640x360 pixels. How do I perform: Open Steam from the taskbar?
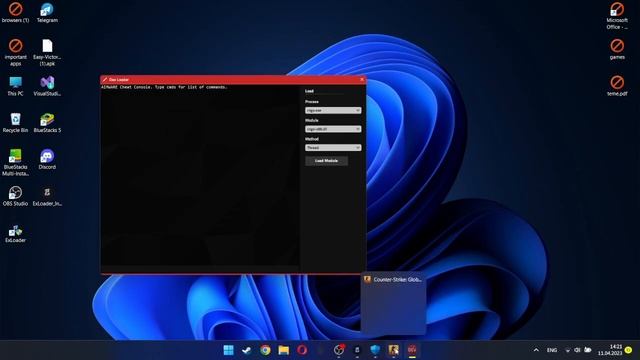tap(247, 350)
